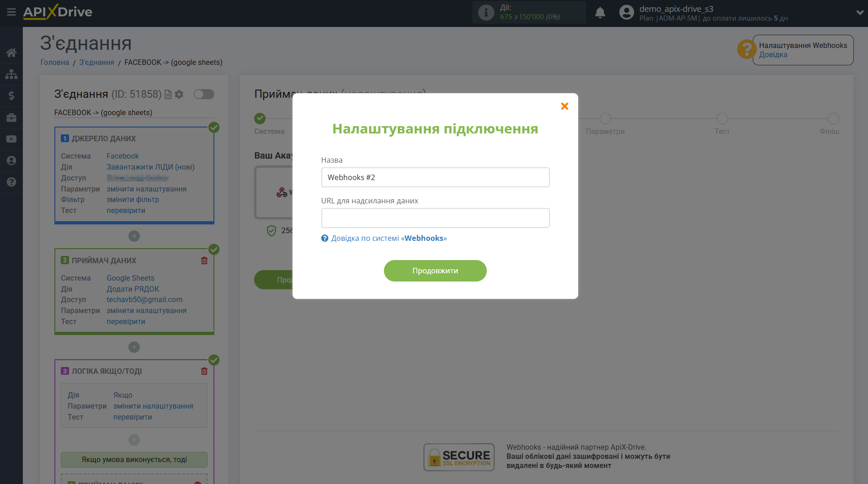Click змінити налаштування in data receiver

(146, 310)
